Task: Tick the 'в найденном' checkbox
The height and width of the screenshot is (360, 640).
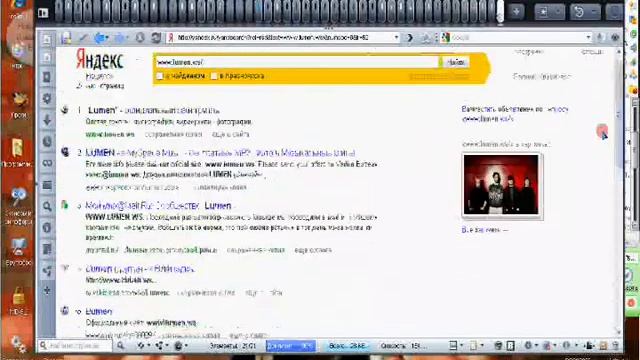Action: [x=160, y=76]
